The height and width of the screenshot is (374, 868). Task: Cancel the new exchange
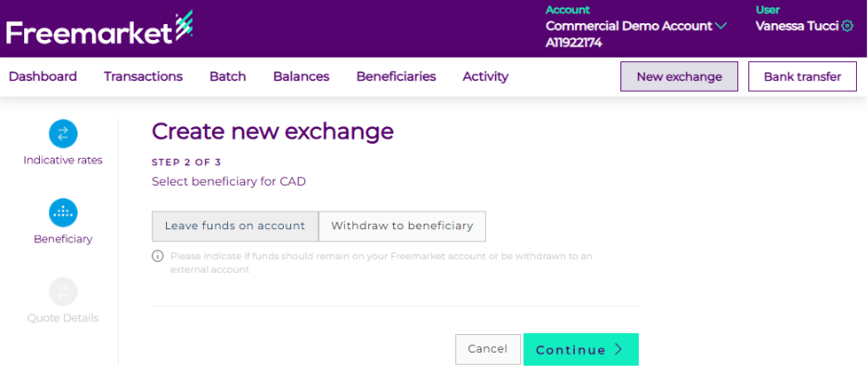[487, 349]
